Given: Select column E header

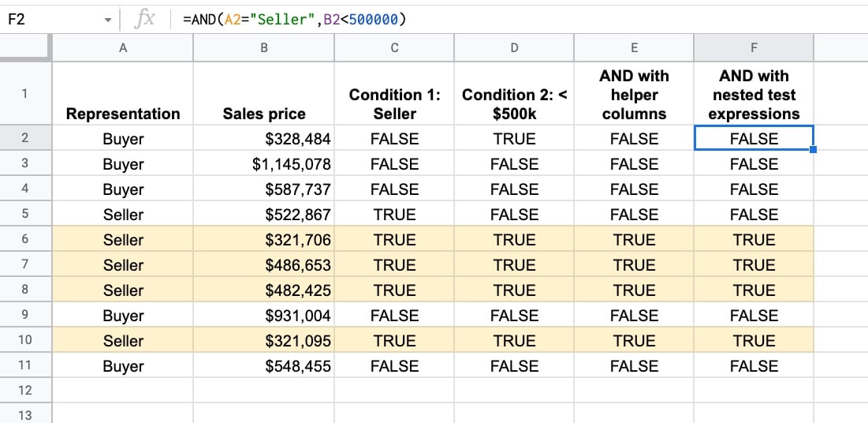Looking at the screenshot, I should point(634,48).
